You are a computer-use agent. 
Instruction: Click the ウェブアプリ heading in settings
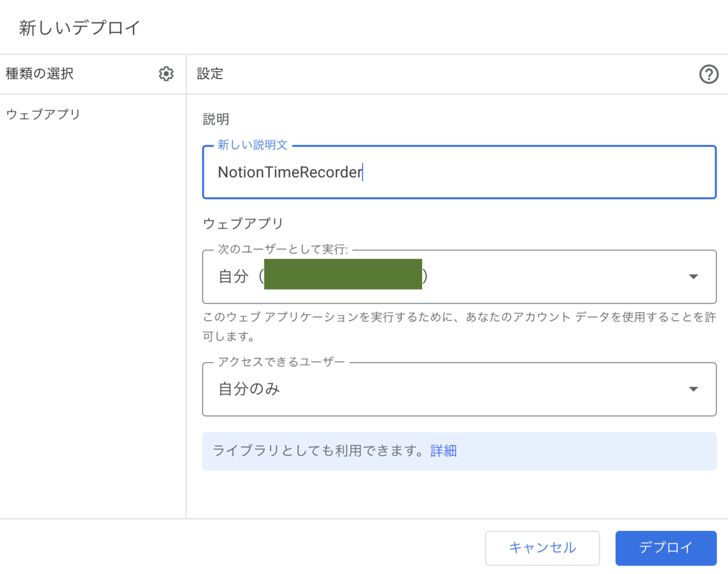click(x=243, y=224)
